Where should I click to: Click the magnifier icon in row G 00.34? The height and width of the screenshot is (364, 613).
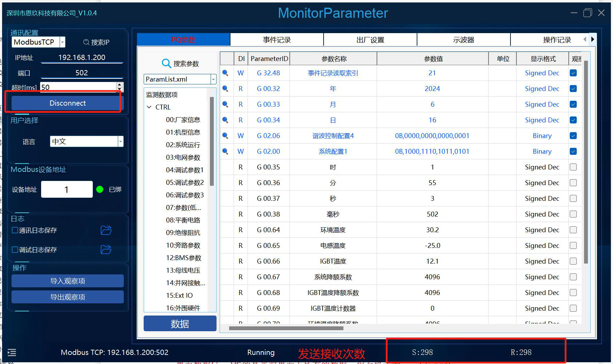(226, 120)
